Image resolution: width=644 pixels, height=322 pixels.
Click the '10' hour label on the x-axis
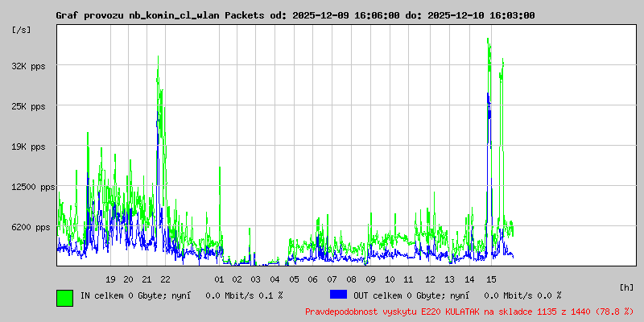coord(390,279)
